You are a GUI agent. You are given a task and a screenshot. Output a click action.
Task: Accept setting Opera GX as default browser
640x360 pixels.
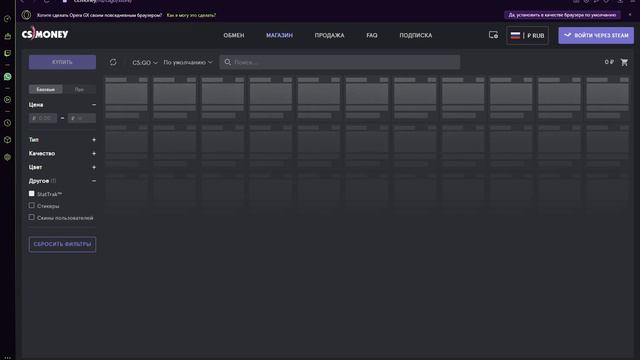[562, 15]
